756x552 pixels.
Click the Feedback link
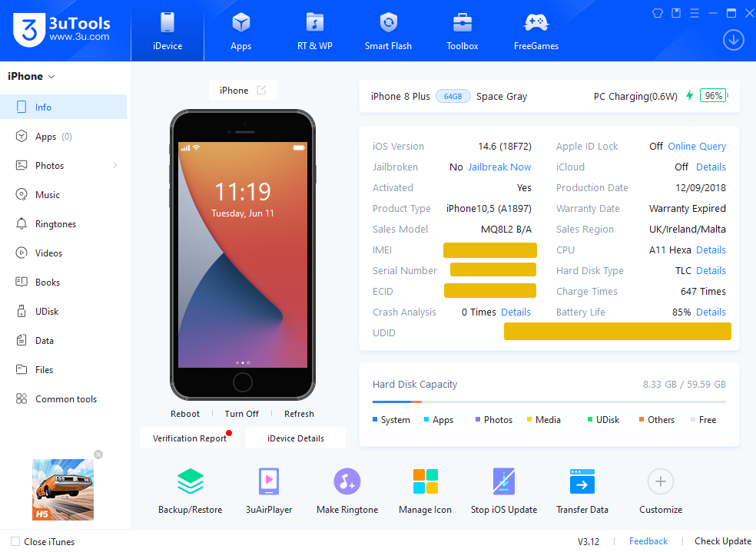(x=648, y=541)
